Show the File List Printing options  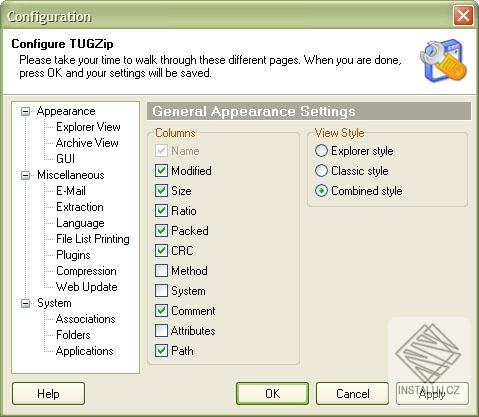93,239
